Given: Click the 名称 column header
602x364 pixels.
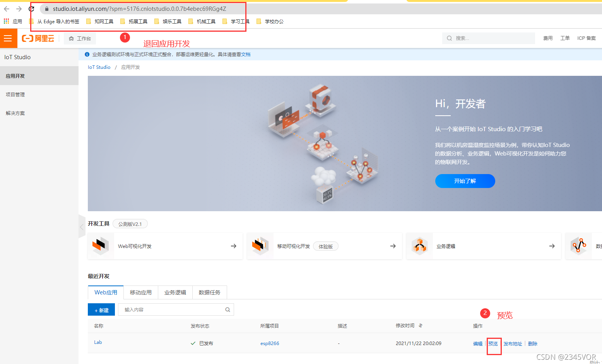Looking at the screenshot, I should (99, 326).
